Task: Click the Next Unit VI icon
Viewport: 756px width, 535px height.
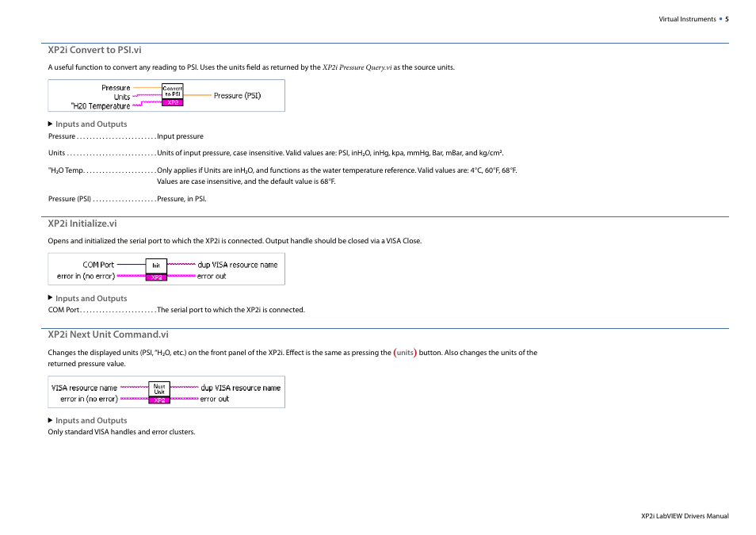Action: point(159,392)
